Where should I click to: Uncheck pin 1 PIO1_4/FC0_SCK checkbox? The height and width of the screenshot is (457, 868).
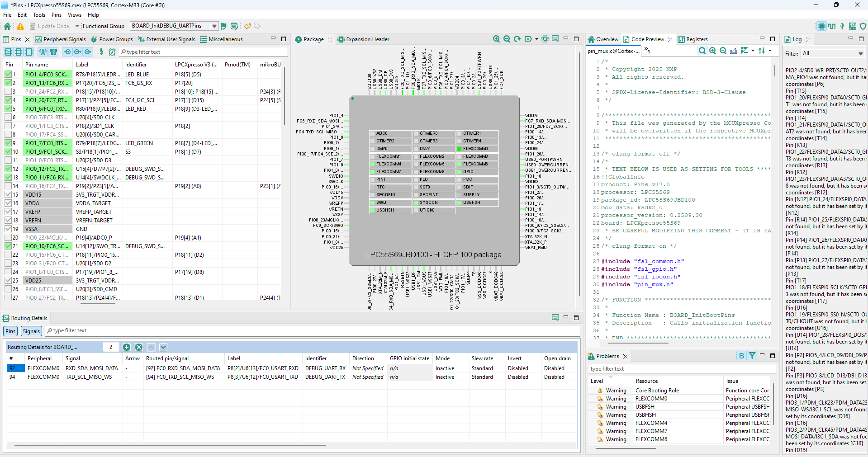pyautogui.click(x=8, y=75)
